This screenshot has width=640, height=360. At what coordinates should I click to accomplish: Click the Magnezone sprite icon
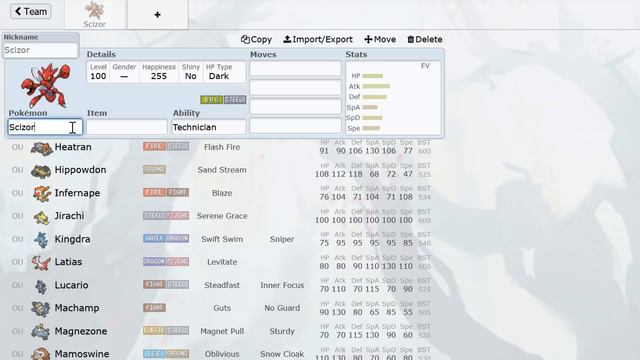[x=41, y=332]
